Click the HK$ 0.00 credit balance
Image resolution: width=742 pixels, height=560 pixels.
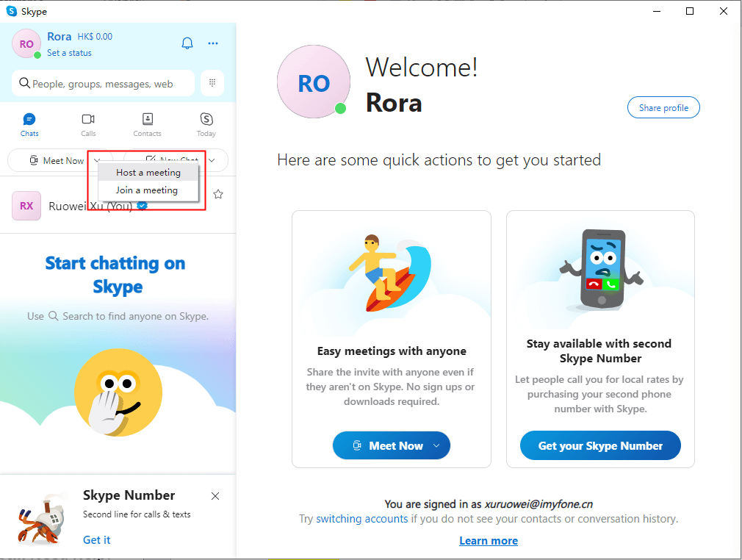click(95, 37)
